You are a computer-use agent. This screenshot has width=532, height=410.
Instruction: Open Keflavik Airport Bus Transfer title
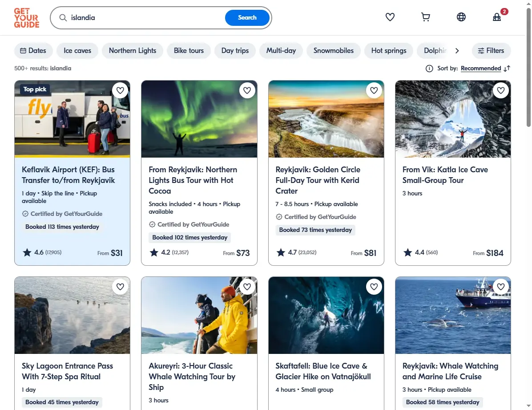click(x=68, y=175)
